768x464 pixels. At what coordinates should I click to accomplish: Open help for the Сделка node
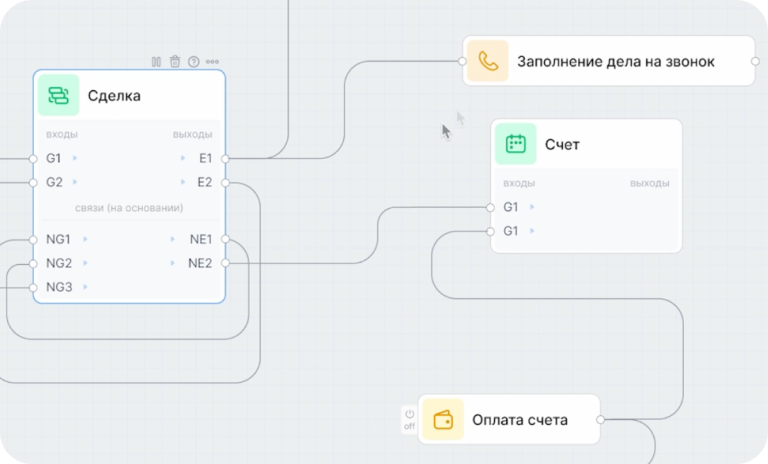193,62
